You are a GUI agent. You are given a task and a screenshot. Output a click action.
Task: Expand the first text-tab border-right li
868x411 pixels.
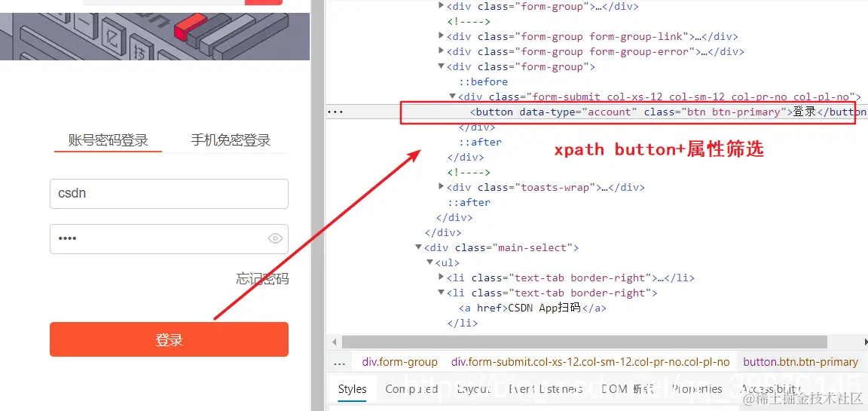coord(442,277)
